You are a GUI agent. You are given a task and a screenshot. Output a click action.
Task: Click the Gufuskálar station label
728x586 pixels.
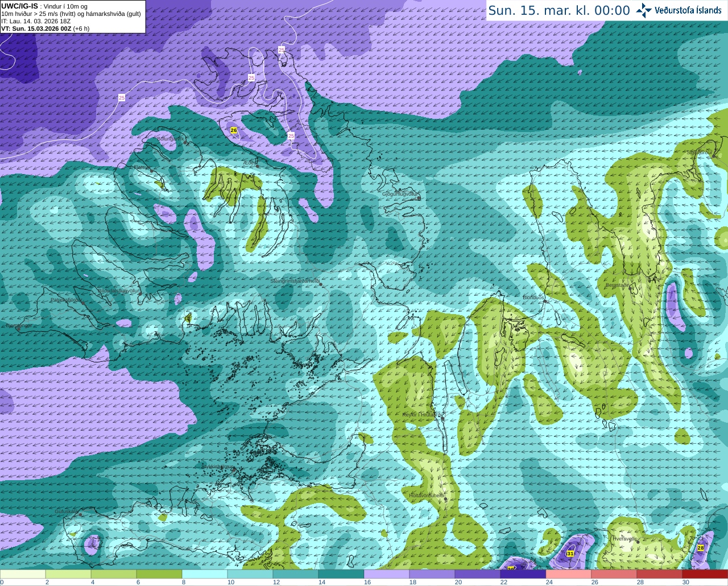click(x=66, y=511)
